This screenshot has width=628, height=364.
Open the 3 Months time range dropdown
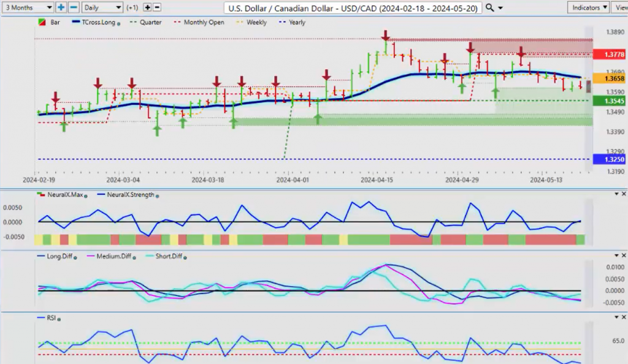click(27, 7)
